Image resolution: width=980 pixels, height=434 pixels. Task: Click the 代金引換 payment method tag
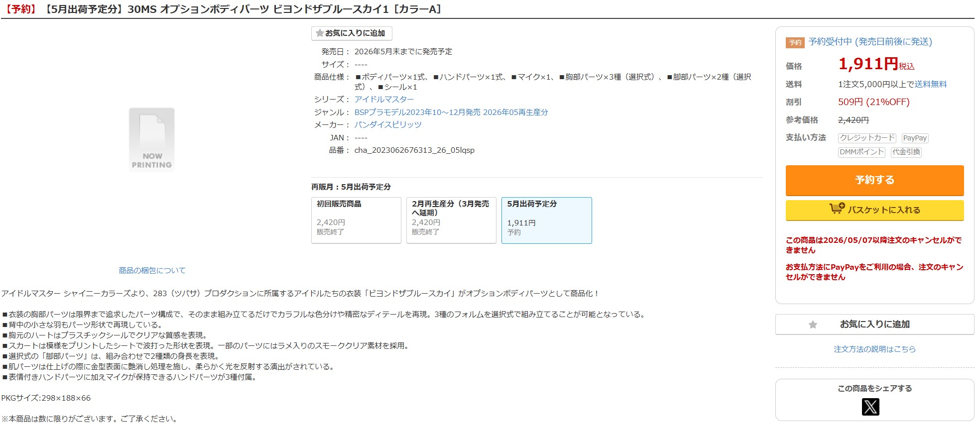tap(906, 152)
